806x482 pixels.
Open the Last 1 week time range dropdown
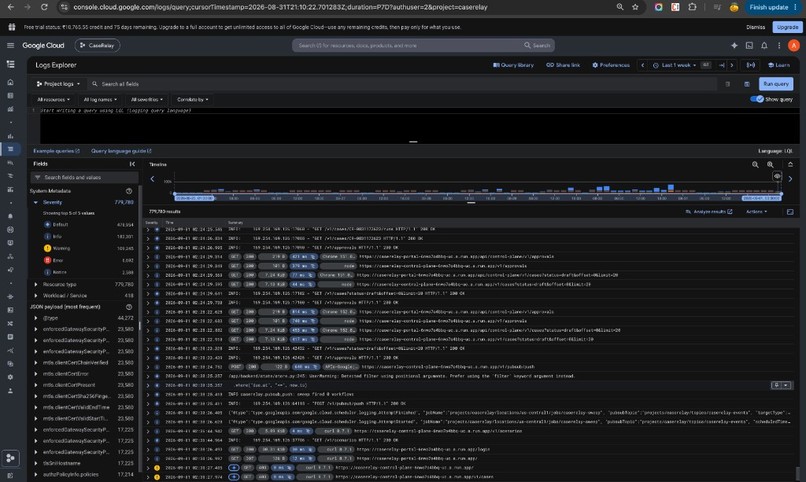tap(676, 65)
